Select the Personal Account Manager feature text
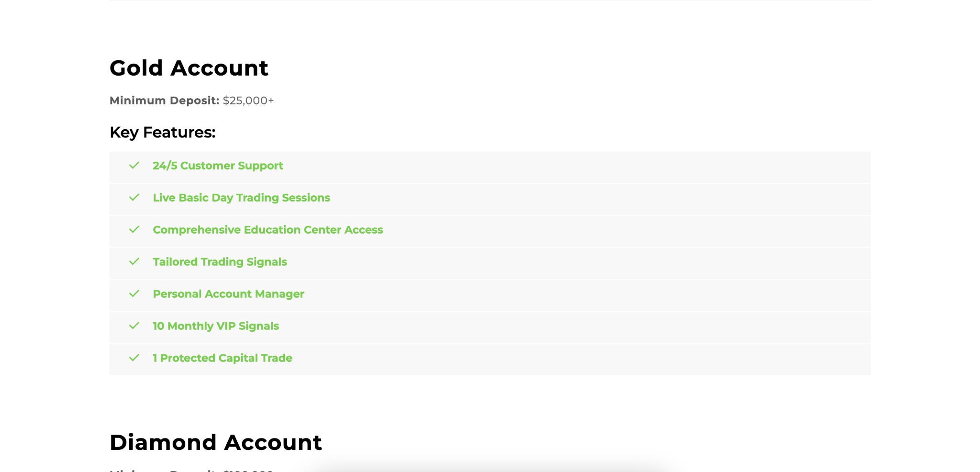This screenshot has width=980, height=472. 228,294
